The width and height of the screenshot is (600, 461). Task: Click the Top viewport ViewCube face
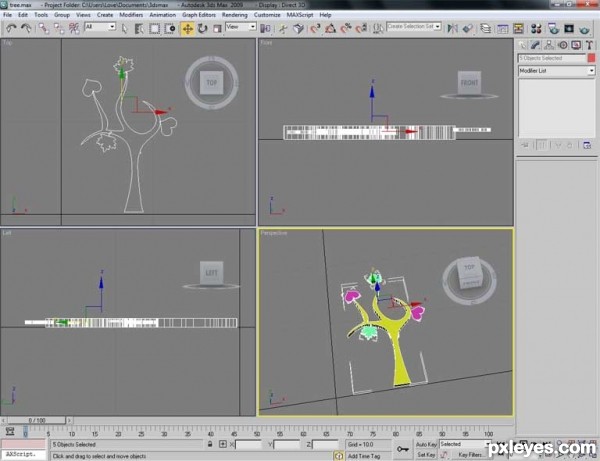coord(212,83)
